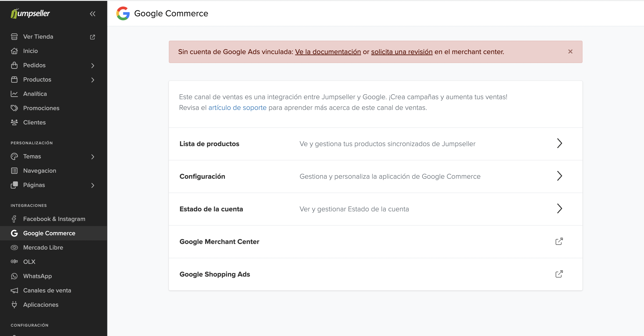Click the home icon beside Inicio

14,51
